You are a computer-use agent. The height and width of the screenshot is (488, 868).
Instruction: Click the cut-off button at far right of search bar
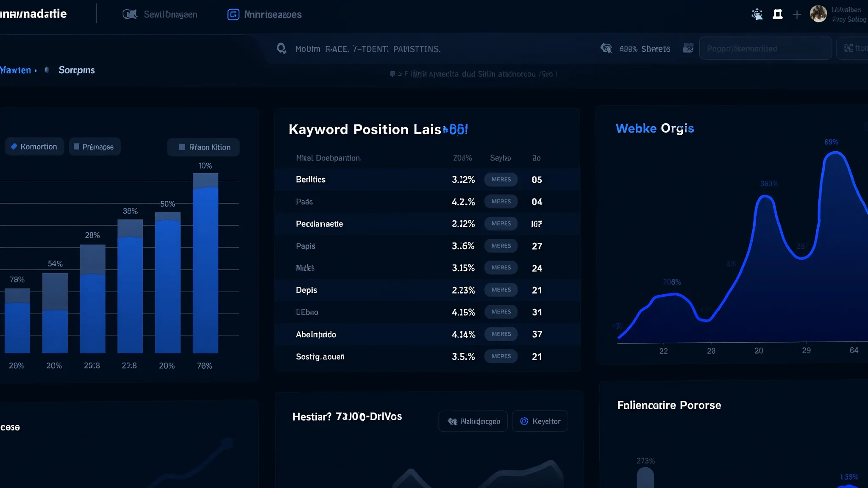pos(852,48)
